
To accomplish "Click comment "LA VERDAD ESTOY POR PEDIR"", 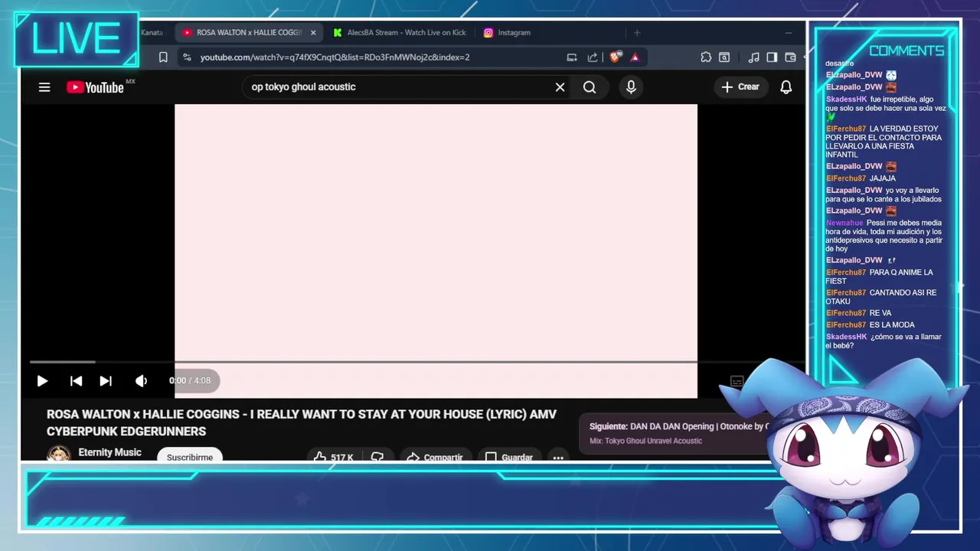I will [884, 142].
